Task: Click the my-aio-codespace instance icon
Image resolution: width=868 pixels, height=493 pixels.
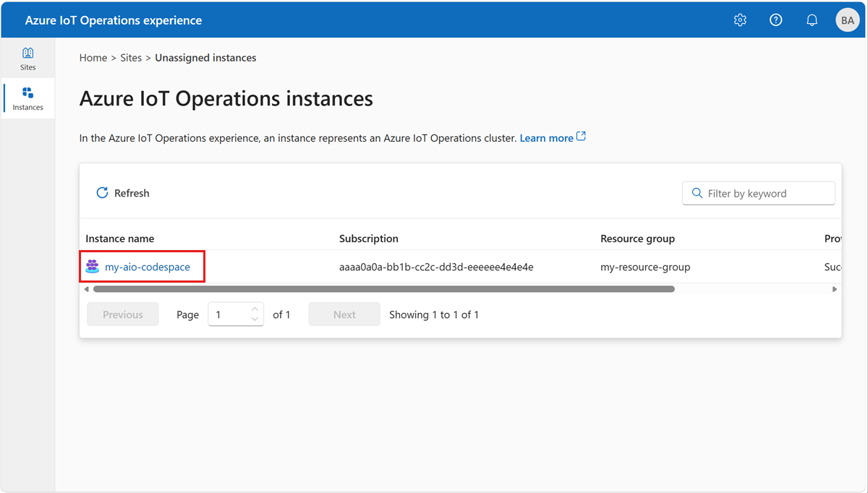Action: tap(93, 267)
